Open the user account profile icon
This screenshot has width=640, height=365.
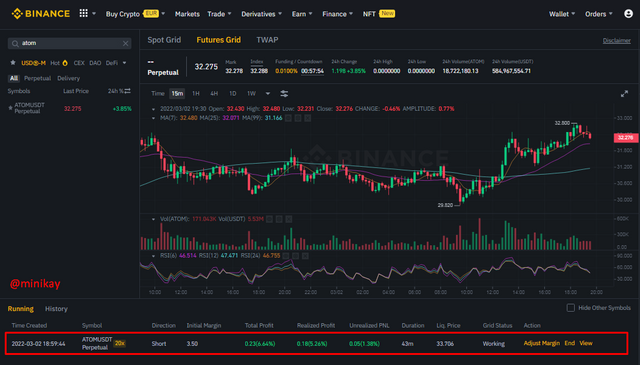[628, 13]
